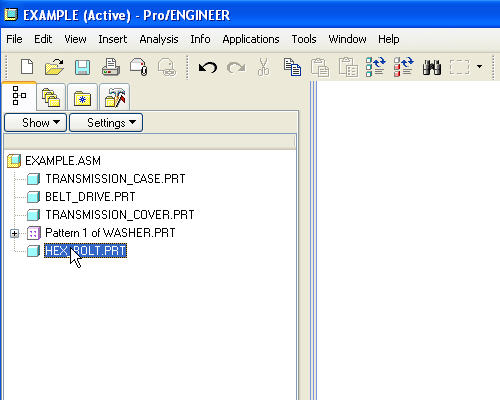The image size is (500, 400).
Task: Switch to the Model Tree tab
Action: point(19,96)
